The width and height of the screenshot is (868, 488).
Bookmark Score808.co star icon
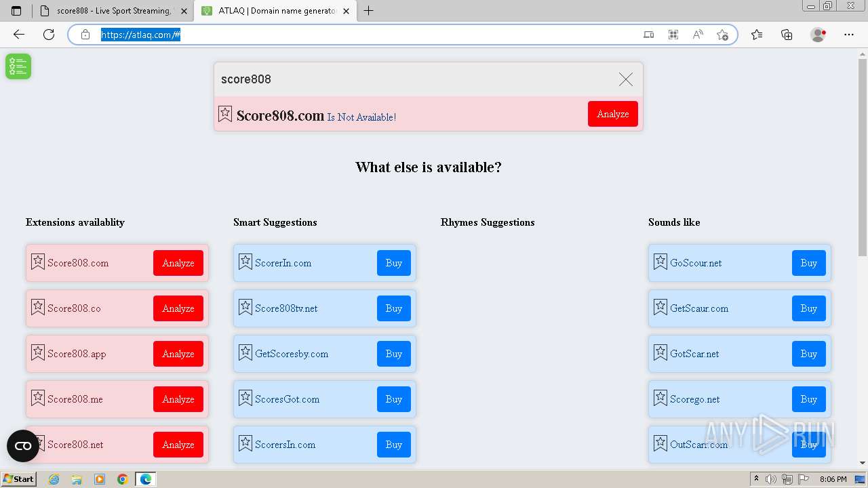point(38,307)
